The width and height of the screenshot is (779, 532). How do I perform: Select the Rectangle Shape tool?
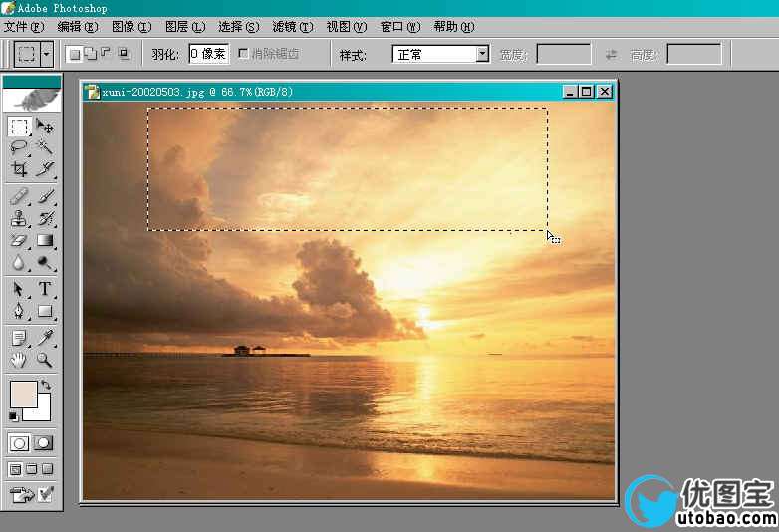pos(45,311)
